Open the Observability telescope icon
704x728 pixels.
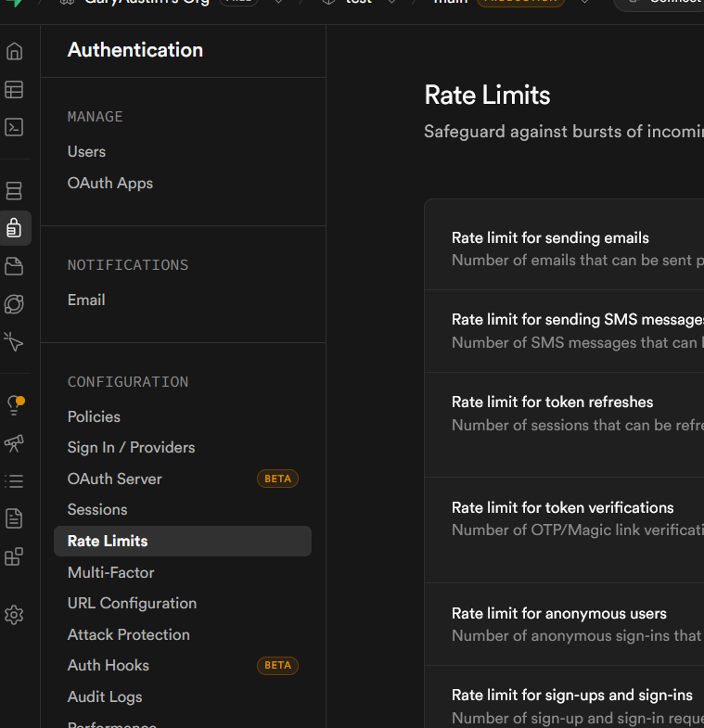tap(14, 443)
